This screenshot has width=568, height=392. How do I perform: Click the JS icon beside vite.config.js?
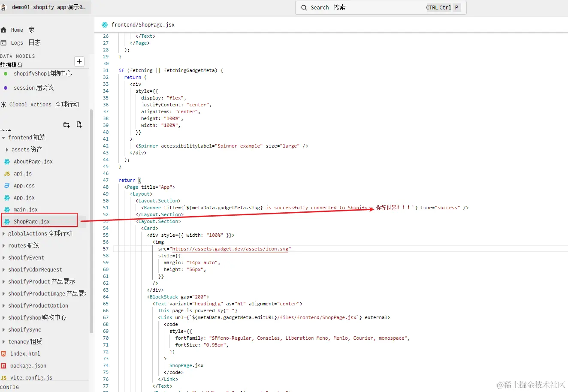pyautogui.click(x=3, y=378)
